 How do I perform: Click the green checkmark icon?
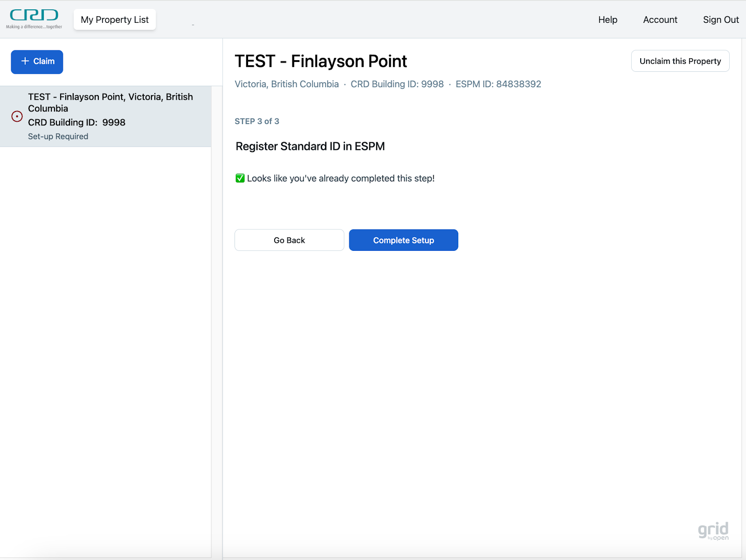[x=240, y=178]
